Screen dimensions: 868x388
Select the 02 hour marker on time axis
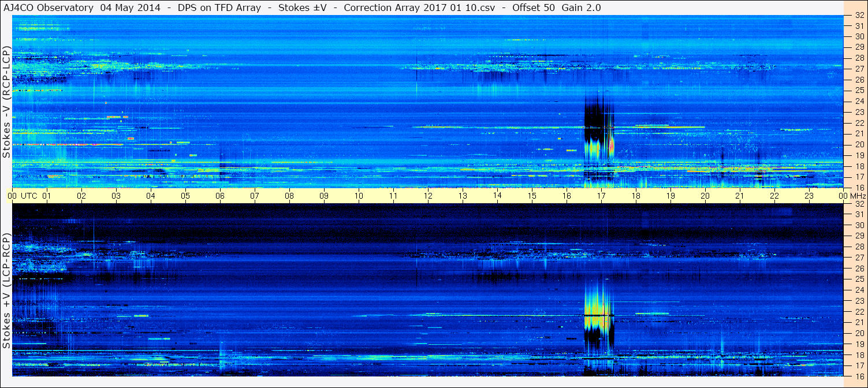point(81,196)
